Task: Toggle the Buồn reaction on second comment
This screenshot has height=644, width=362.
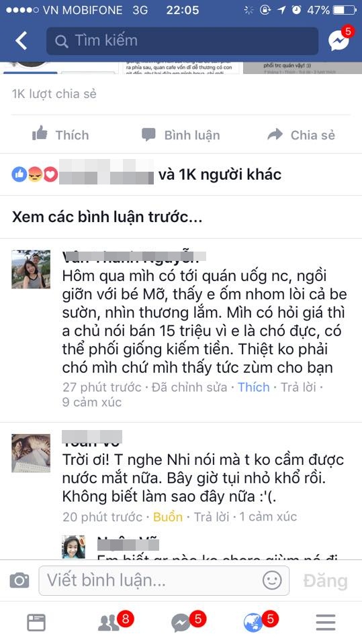Action: (168, 517)
